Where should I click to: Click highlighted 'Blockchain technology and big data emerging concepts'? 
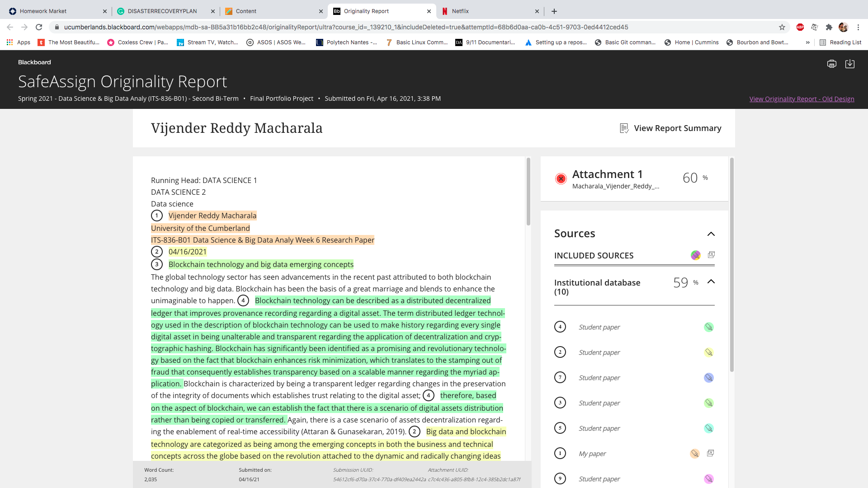pos(261,264)
